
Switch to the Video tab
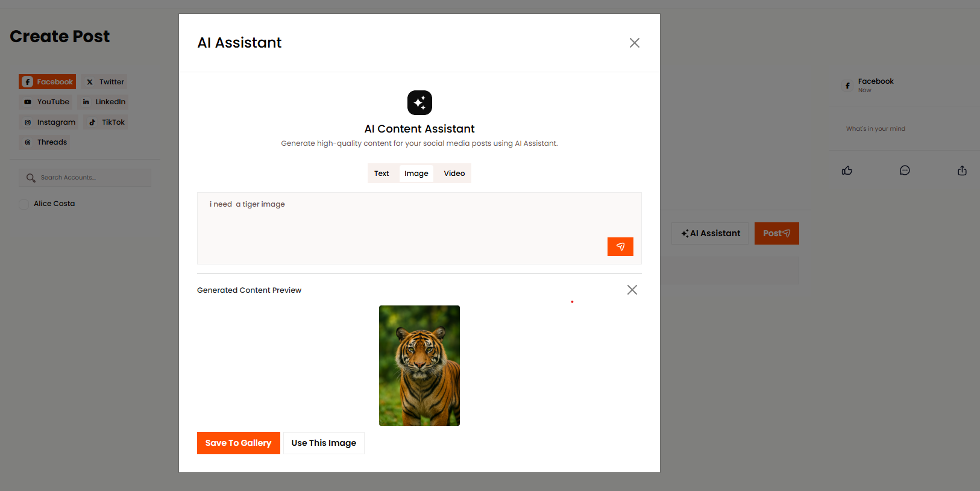tap(454, 174)
